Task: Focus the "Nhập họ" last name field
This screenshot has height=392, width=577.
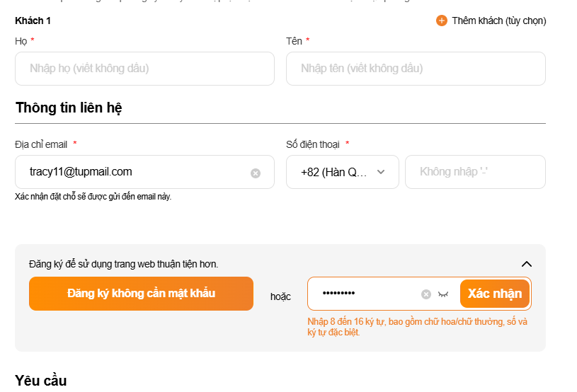Action: [x=144, y=69]
